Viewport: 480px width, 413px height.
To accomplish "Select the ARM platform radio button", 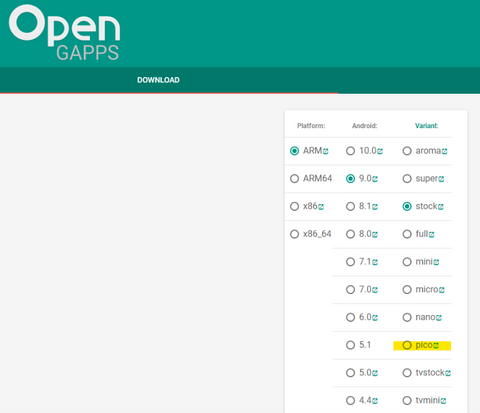I will [x=294, y=151].
